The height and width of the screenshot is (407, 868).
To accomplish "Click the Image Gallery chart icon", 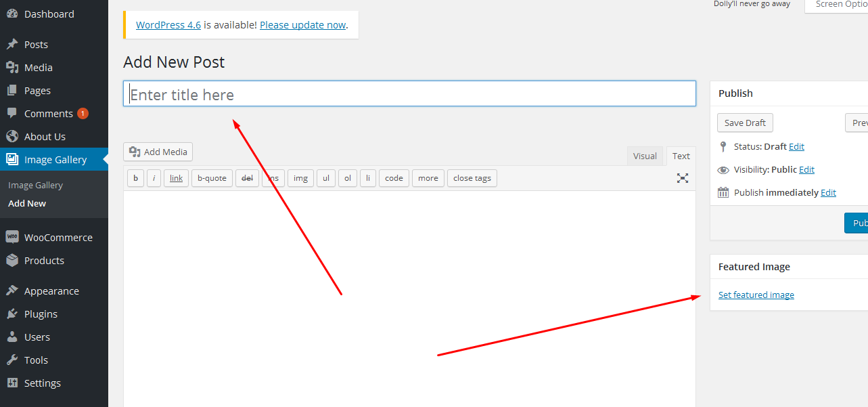I will (x=12, y=160).
